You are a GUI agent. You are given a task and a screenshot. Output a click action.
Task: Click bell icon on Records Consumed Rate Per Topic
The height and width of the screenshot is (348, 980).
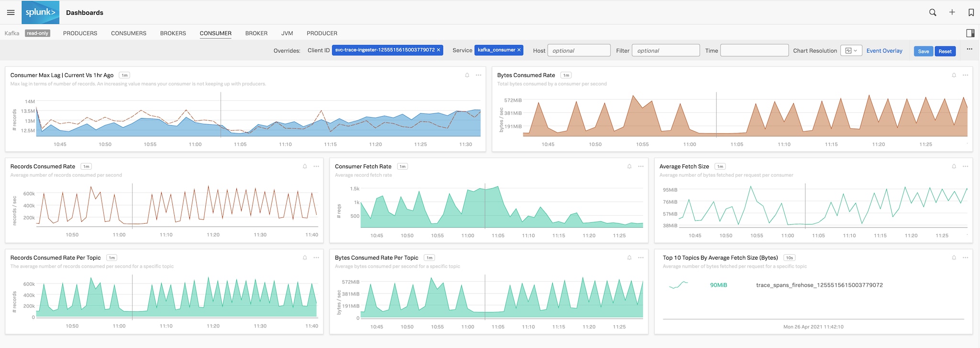pyautogui.click(x=305, y=258)
